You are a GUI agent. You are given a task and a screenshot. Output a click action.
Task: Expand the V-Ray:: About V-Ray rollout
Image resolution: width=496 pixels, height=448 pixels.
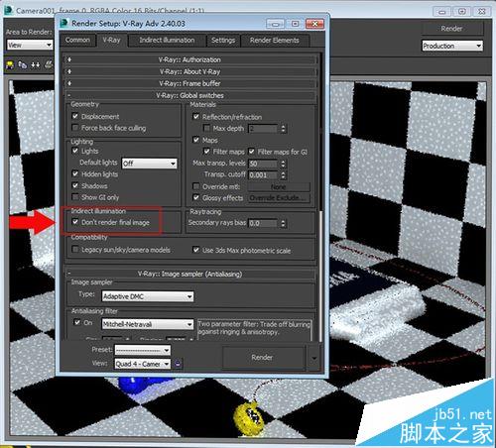(190, 71)
